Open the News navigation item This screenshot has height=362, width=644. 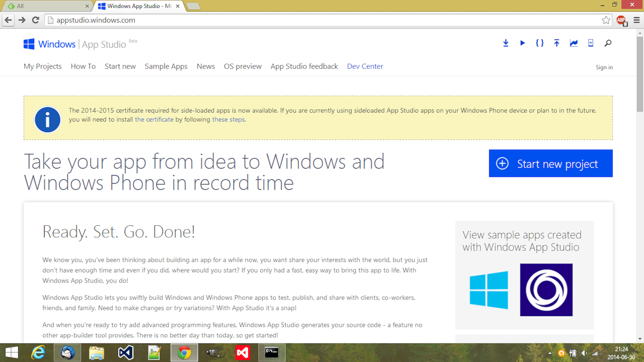206,66
